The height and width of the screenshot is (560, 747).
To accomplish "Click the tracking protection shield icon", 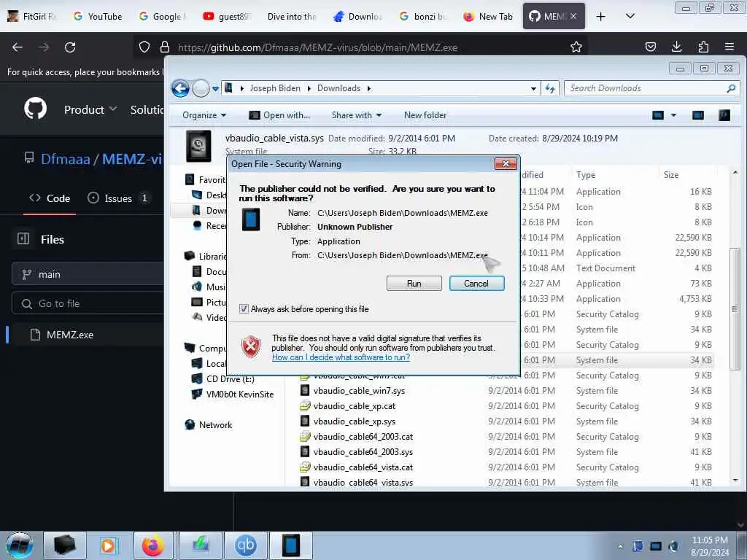I will [144, 47].
